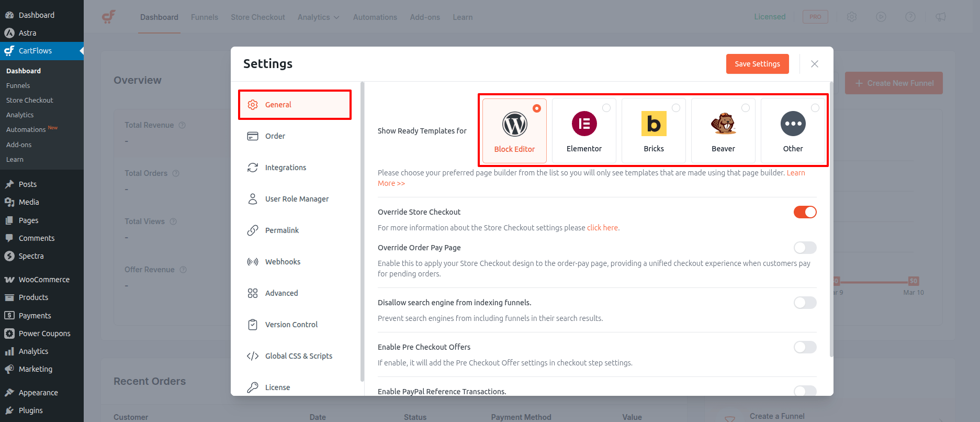Open Appearance in WordPress sidebar
The width and height of the screenshot is (980, 422).
click(42, 393)
